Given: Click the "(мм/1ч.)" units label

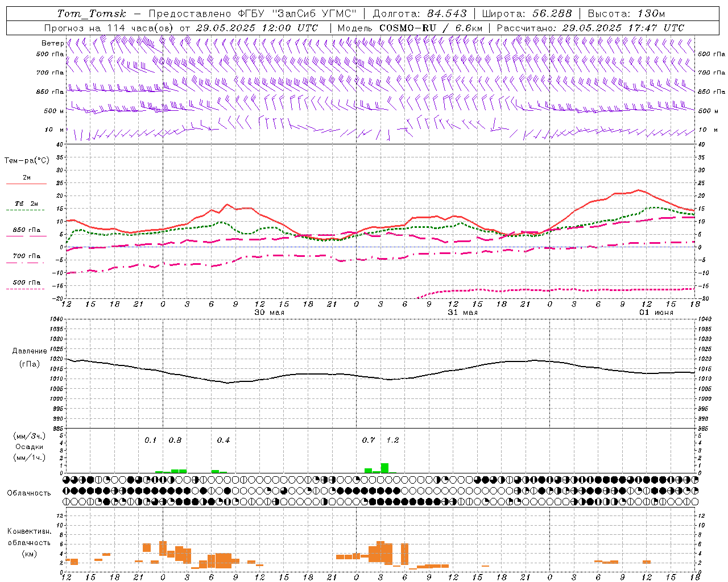Looking at the screenshot, I should (x=29, y=458).
